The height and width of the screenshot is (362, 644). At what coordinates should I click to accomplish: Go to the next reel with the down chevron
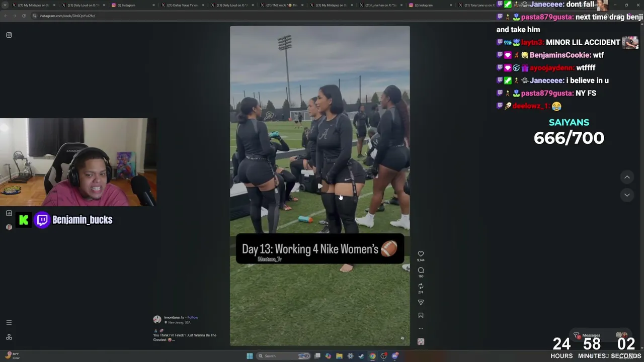627,195
